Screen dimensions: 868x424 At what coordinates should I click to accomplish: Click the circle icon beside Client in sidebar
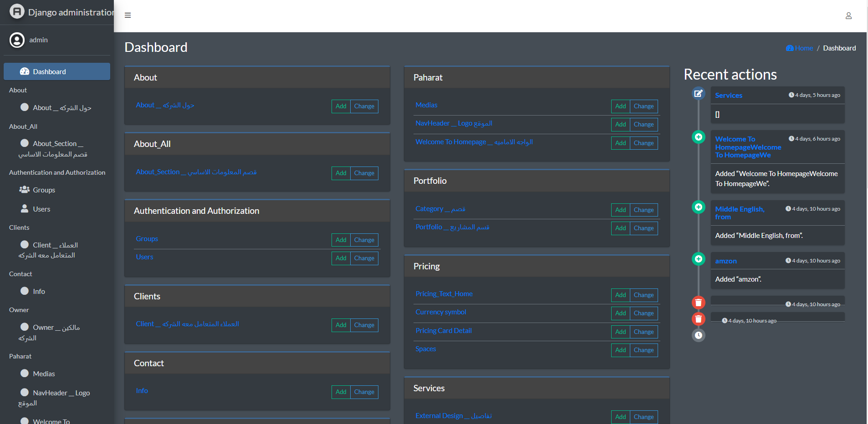(25, 245)
